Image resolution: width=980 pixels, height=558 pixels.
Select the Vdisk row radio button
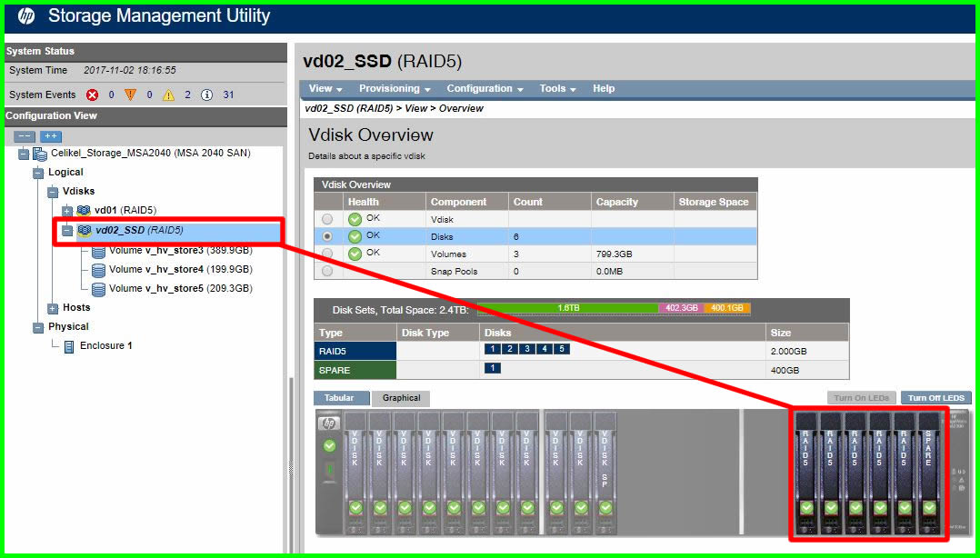(327, 219)
